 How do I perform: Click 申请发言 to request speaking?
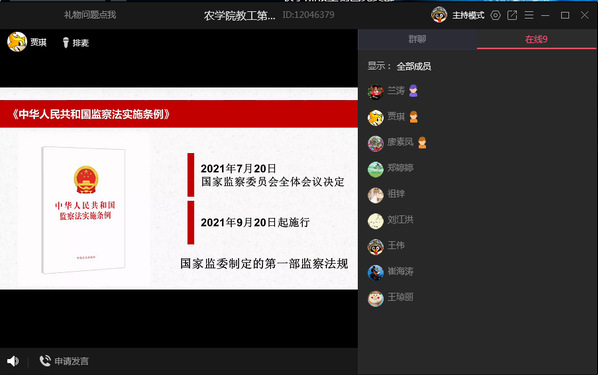(x=71, y=361)
